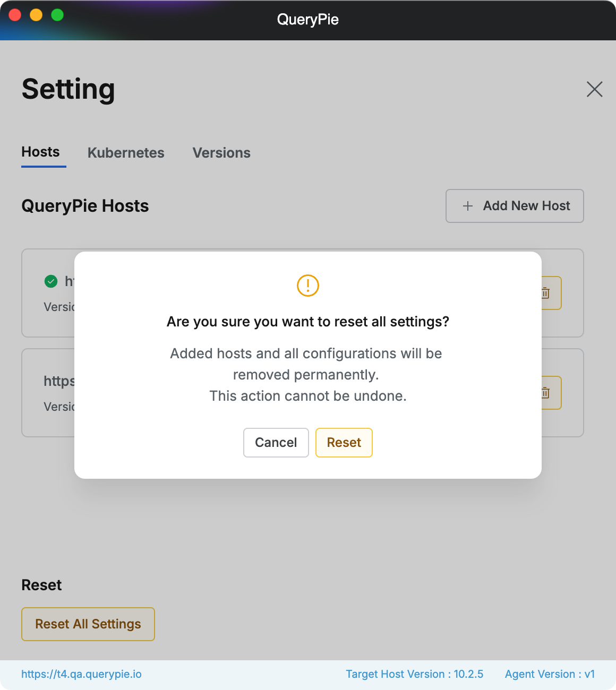
Task: Minimize the window with the yellow button
Action: [36, 15]
